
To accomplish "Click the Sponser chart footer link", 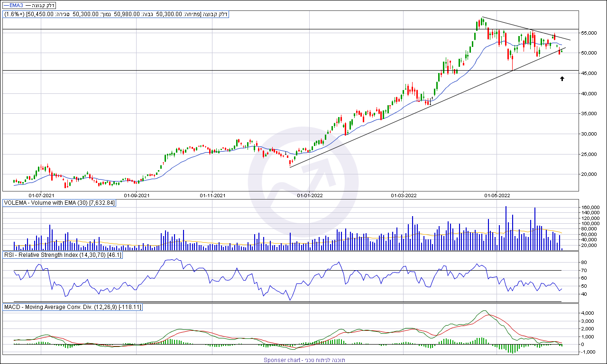I will point(304,360).
